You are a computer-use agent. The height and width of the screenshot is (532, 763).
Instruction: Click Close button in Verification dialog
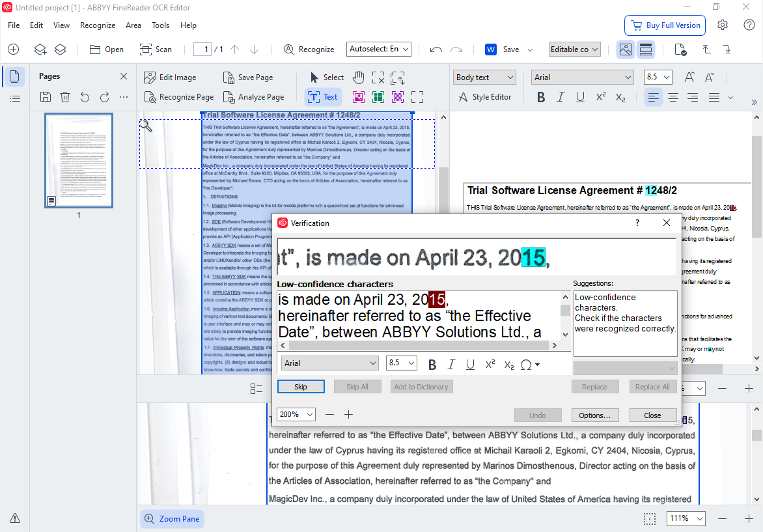click(652, 415)
